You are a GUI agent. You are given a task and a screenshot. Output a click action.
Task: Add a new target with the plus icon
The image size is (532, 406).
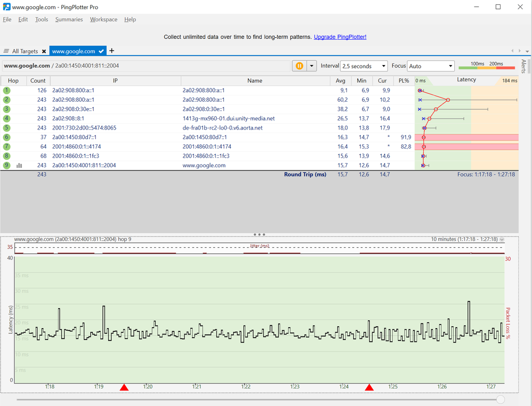(x=111, y=51)
